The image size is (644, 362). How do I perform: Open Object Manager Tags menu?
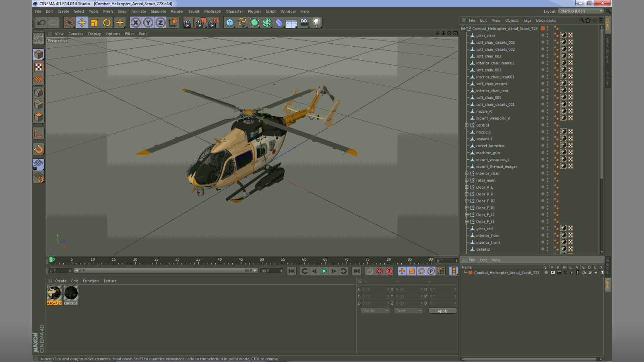527,20
